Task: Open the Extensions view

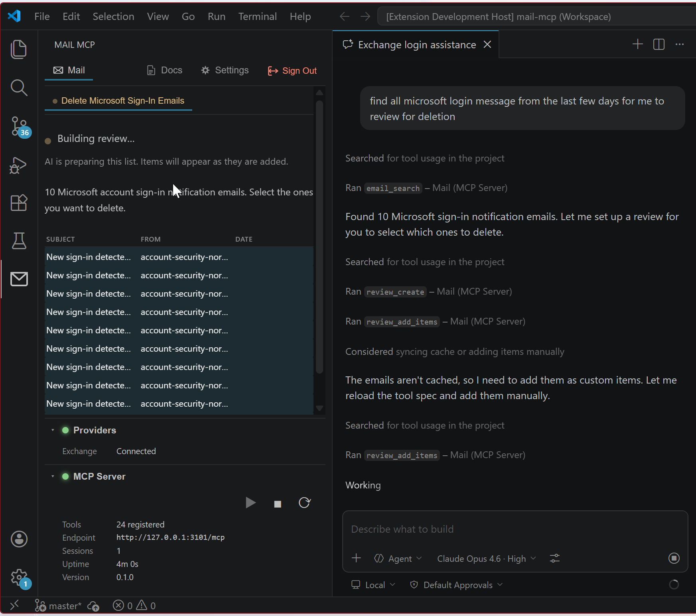Action: (19, 203)
